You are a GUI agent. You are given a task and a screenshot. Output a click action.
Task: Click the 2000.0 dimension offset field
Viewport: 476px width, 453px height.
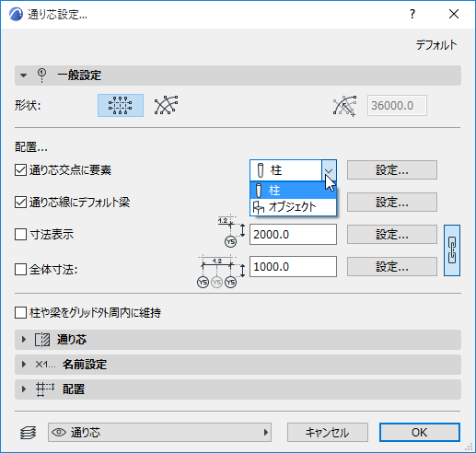pos(293,235)
